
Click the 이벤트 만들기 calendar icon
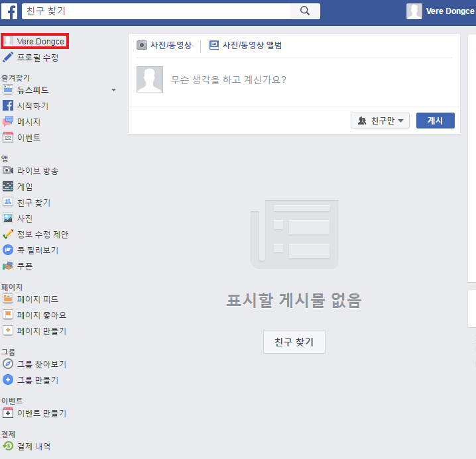pyautogui.click(x=8, y=413)
